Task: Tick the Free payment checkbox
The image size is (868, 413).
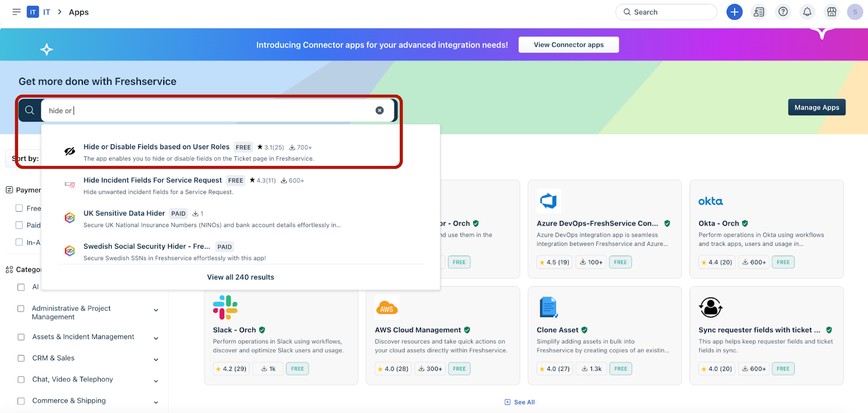Action: pyautogui.click(x=19, y=208)
